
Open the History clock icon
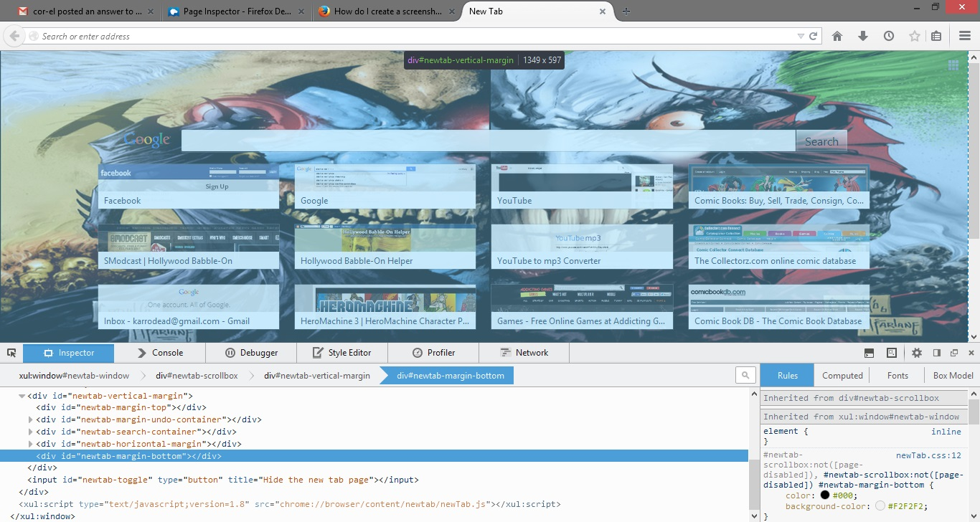click(889, 36)
